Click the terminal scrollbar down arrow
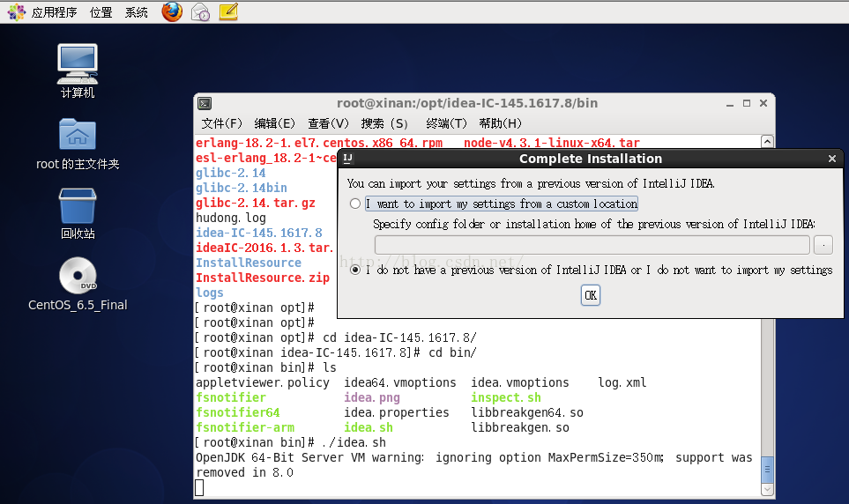 coord(767,489)
